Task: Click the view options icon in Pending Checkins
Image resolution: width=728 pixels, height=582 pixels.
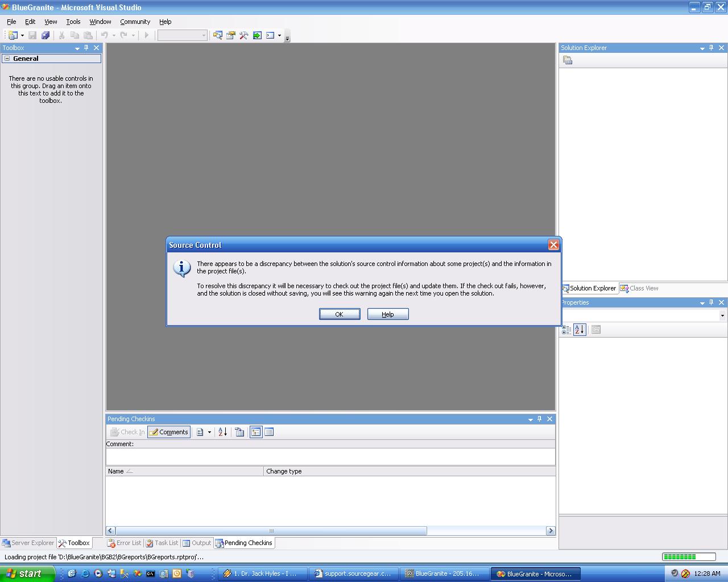Action: (200, 432)
